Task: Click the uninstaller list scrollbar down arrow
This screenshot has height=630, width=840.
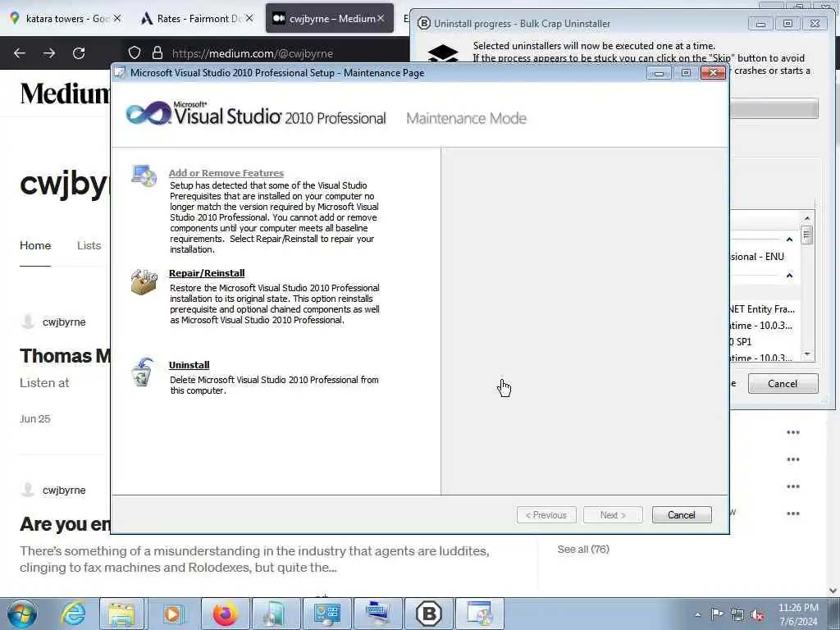Action: click(x=807, y=354)
